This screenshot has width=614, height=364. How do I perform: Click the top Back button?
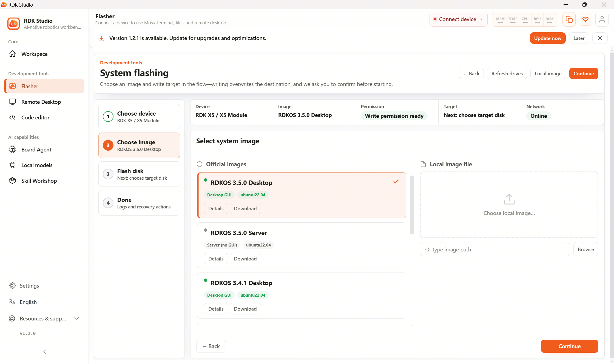point(471,73)
